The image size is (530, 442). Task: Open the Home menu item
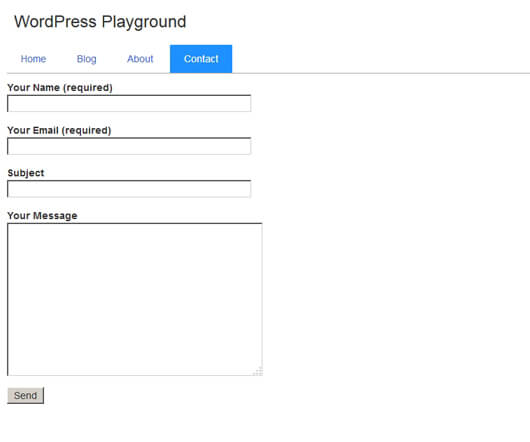[33, 59]
